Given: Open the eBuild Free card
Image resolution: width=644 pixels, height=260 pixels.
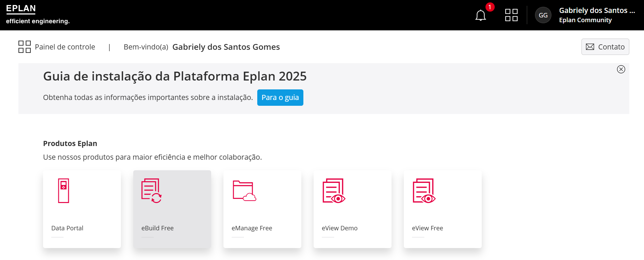Looking at the screenshot, I should click(x=172, y=209).
